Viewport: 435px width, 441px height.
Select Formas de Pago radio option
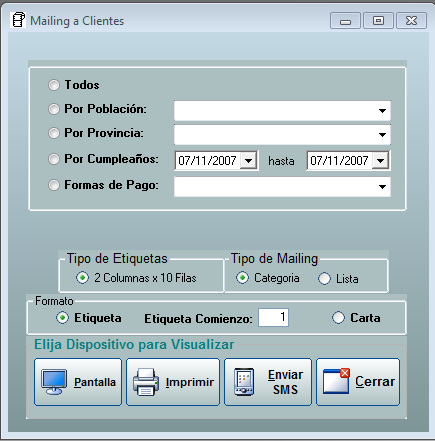[x=54, y=185]
